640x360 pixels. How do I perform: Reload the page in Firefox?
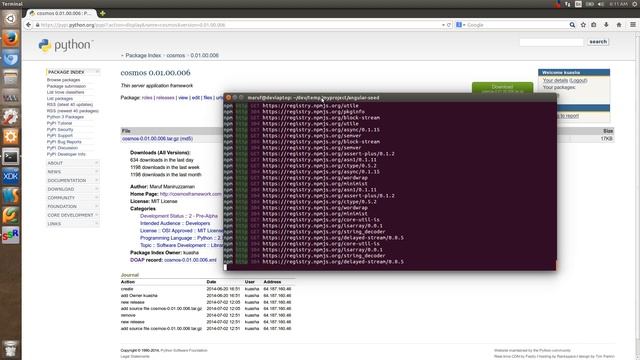coord(449,25)
